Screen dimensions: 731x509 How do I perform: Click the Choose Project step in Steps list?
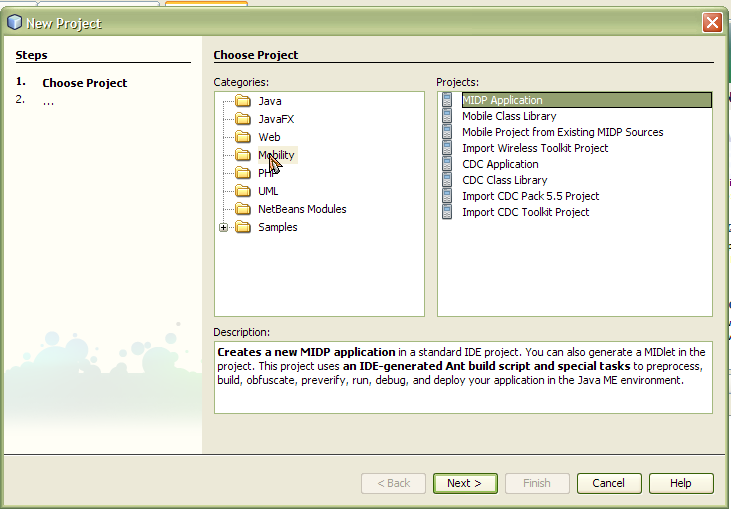click(x=84, y=83)
